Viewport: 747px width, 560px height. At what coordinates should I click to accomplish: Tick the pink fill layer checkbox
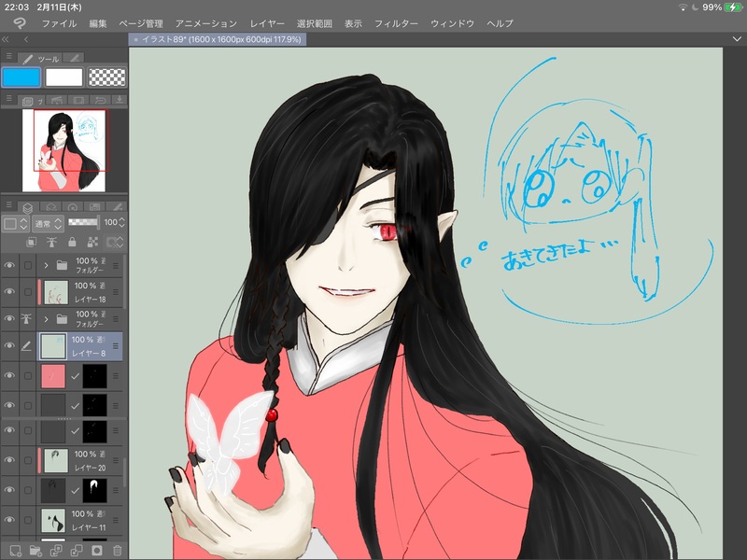(28, 376)
